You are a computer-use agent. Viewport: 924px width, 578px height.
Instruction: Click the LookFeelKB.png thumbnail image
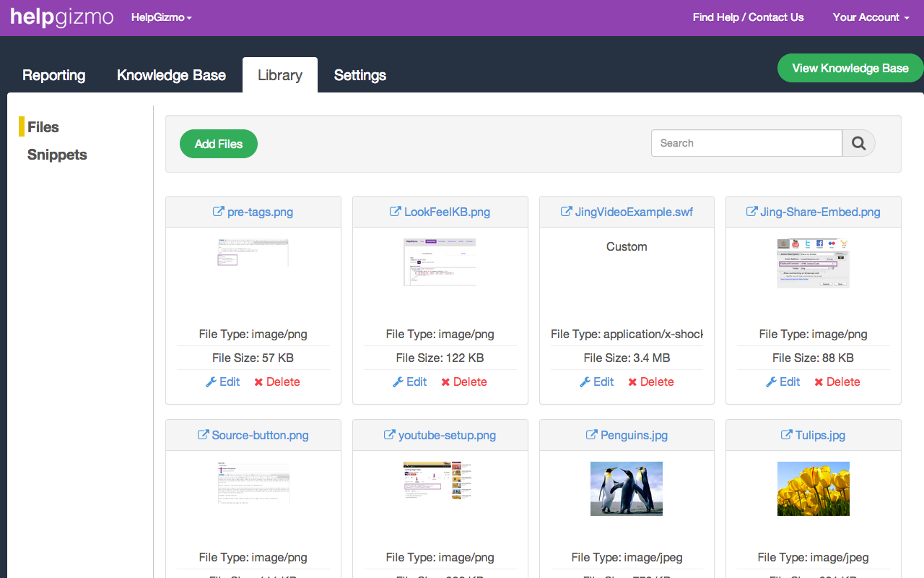[x=440, y=262]
